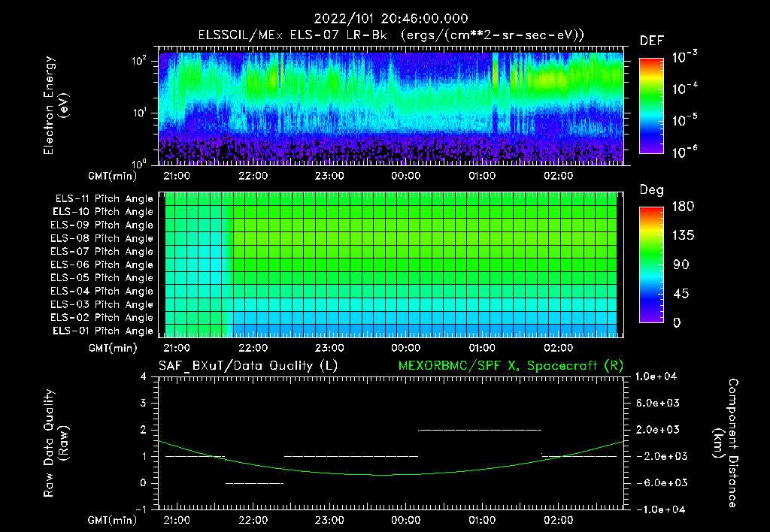Image resolution: width=770 pixels, height=532 pixels.
Task: Click the 21:00 tick label under spectrogram
Action: pyautogui.click(x=176, y=176)
